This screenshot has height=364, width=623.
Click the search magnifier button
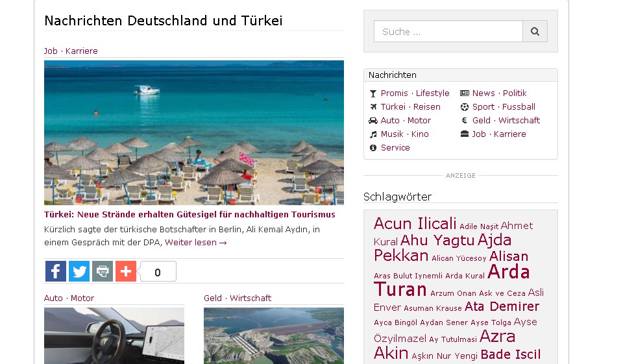[x=535, y=31]
